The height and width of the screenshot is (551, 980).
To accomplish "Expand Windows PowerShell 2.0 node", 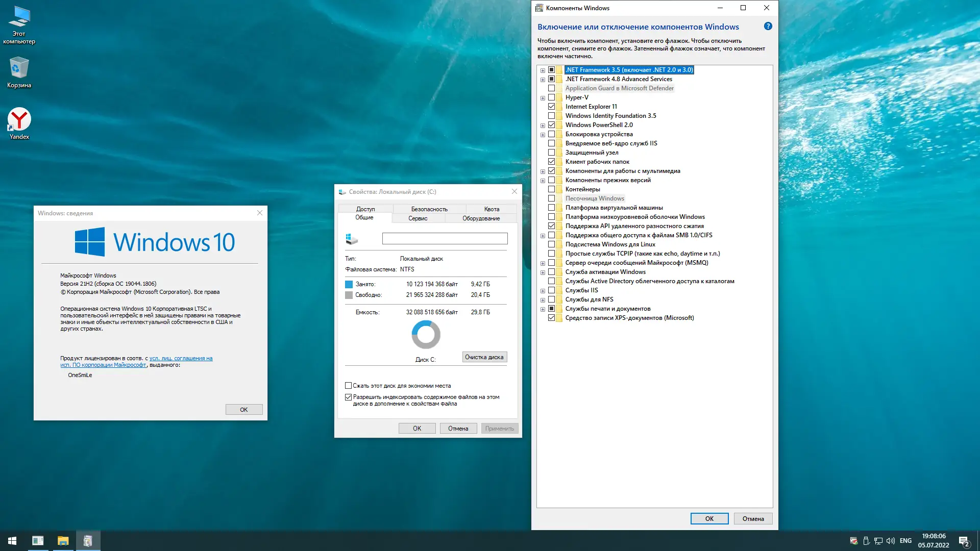I will [x=543, y=126].
